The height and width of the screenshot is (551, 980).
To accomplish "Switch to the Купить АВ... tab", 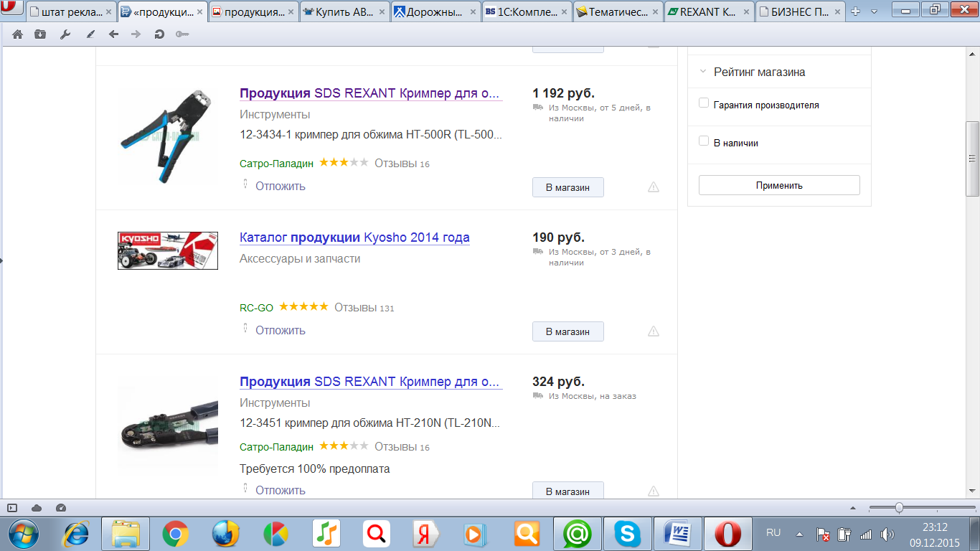I will pyautogui.click(x=344, y=11).
